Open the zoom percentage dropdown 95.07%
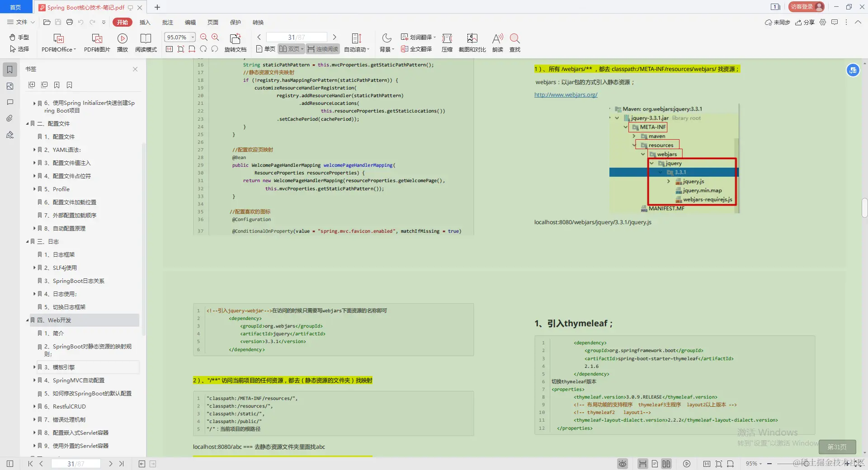The width and height of the screenshot is (868, 470). coord(193,37)
